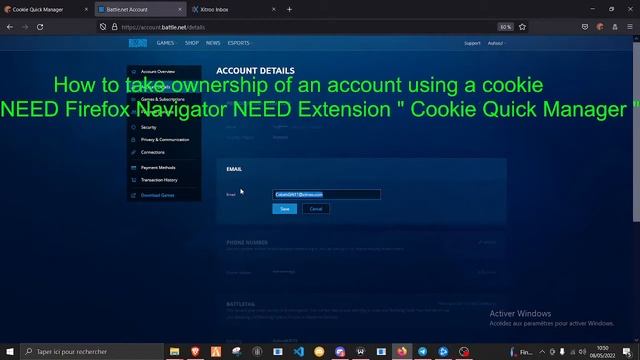The image size is (640, 360).
Task: Click the Battle.net logo in the header
Action: 138,43
